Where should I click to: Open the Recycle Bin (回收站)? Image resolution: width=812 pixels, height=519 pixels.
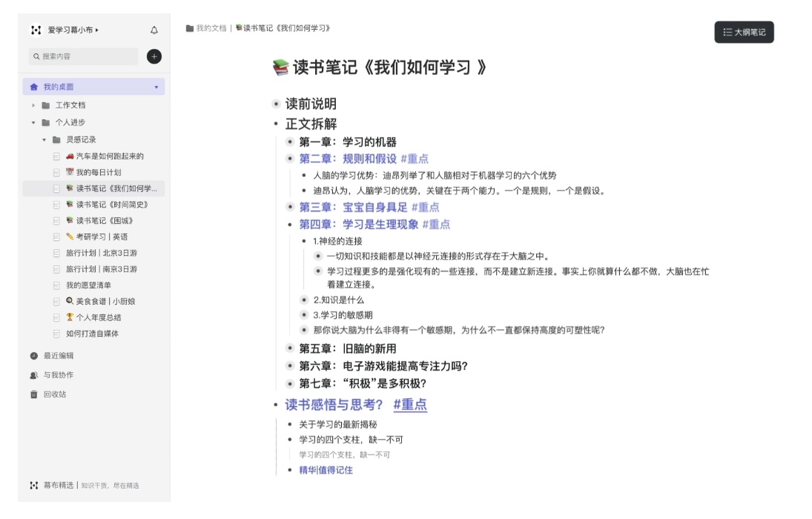coord(54,394)
